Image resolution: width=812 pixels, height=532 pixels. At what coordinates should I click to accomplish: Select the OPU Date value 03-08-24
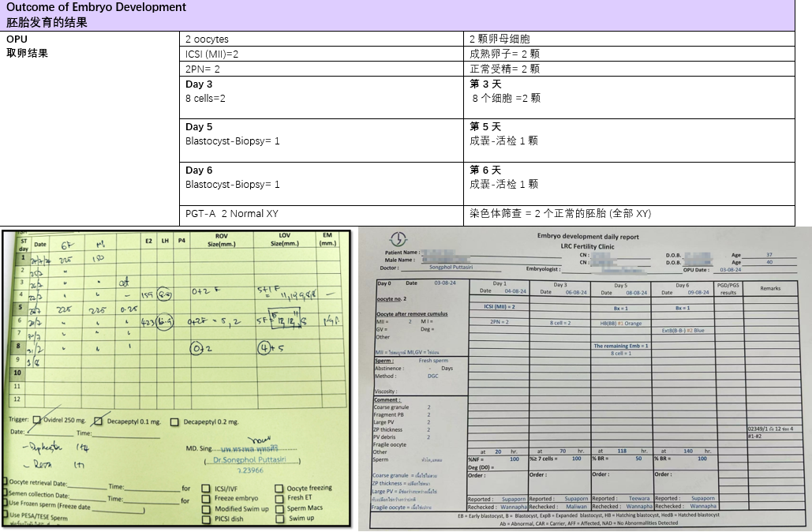(730, 270)
